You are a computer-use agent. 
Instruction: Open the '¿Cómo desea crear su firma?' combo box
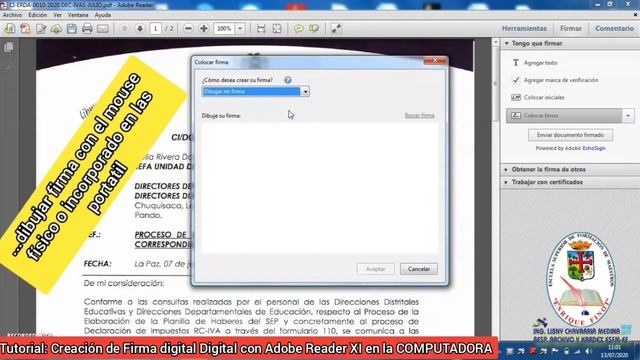pyautogui.click(x=256, y=91)
